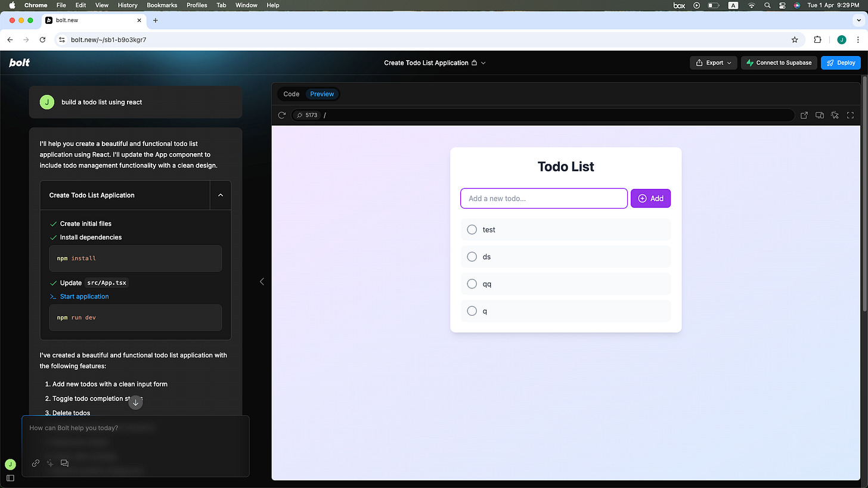This screenshot has height=488, width=868.
Task: Open the Export dropdown
Action: point(714,63)
